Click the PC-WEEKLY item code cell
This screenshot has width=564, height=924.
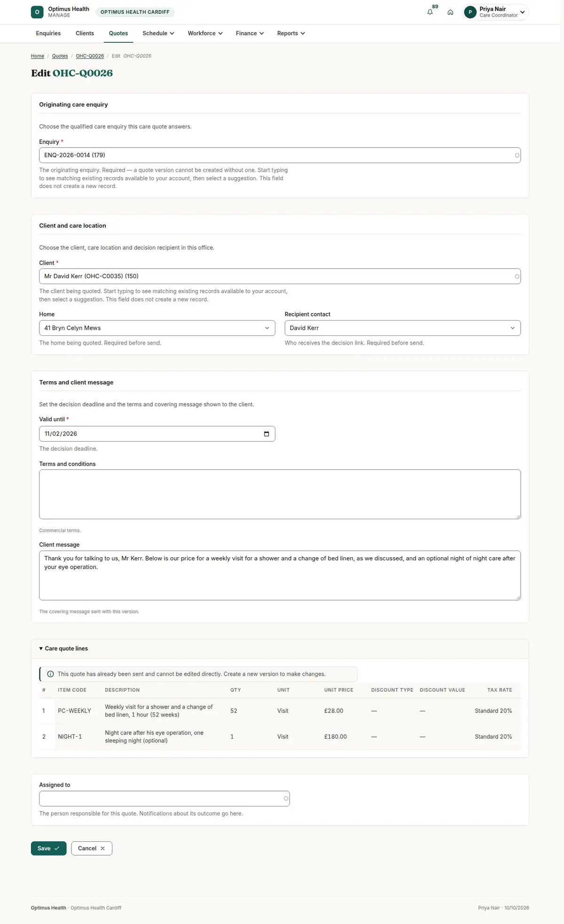[74, 711]
